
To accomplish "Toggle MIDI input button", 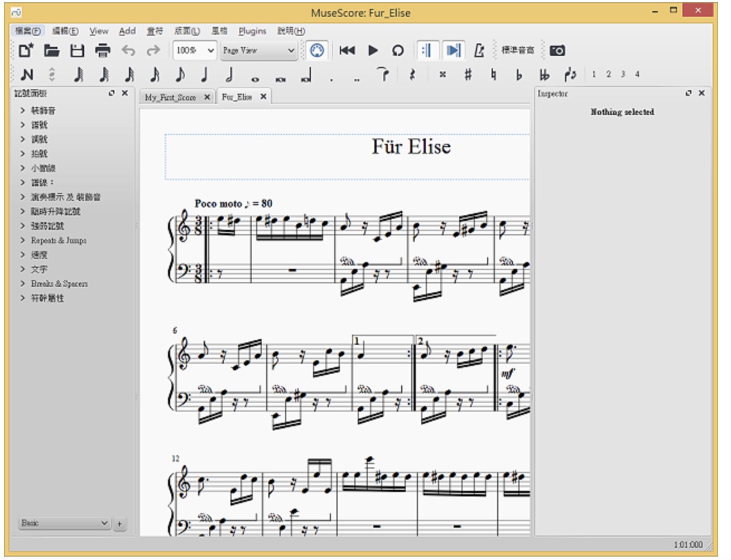I will click(317, 50).
